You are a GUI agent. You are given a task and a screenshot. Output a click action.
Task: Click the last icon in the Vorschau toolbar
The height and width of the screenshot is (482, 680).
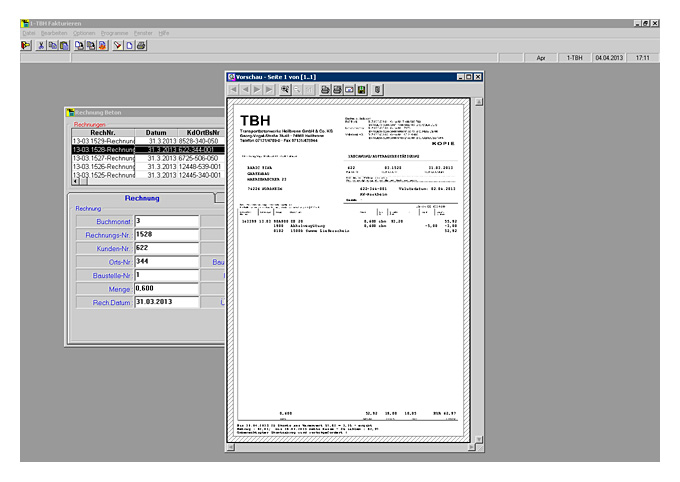[377, 89]
